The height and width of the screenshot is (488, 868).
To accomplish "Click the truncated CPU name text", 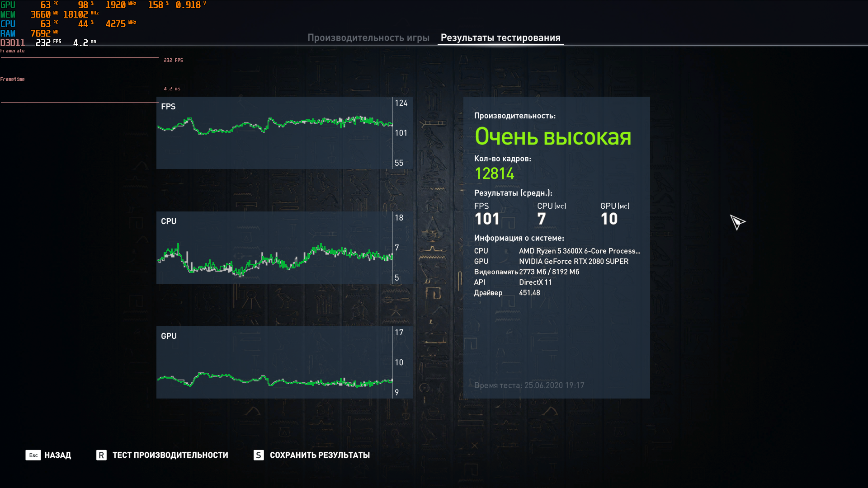I will [579, 251].
